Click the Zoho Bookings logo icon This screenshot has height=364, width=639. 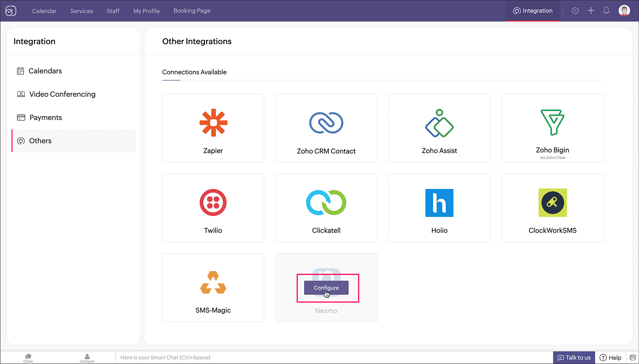tap(11, 11)
